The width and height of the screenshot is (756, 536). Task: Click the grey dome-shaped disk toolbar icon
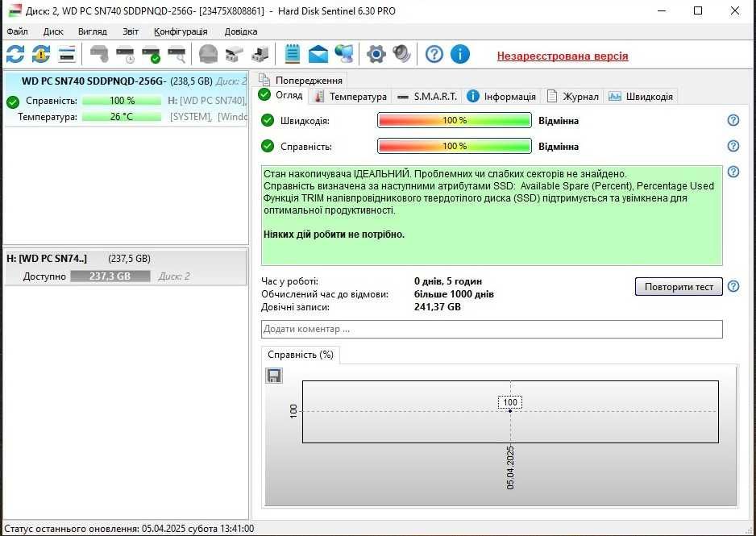208,54
